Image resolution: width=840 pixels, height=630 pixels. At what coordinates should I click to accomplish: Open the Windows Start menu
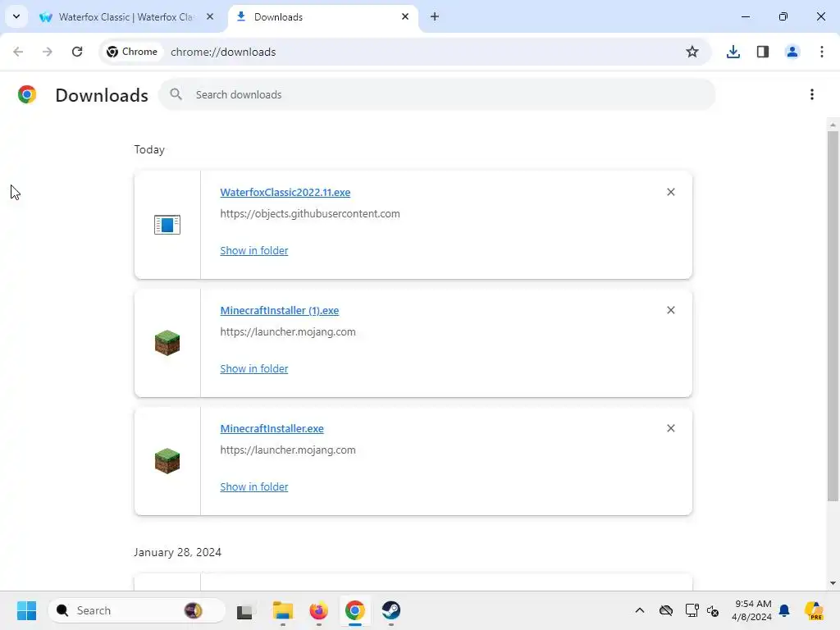pos(26,610)
